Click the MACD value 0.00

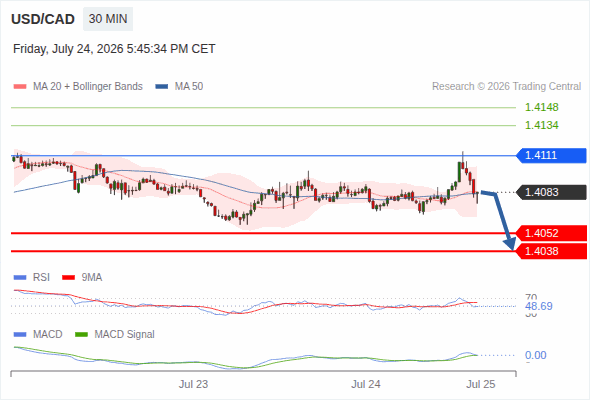(x=535, y=355)
